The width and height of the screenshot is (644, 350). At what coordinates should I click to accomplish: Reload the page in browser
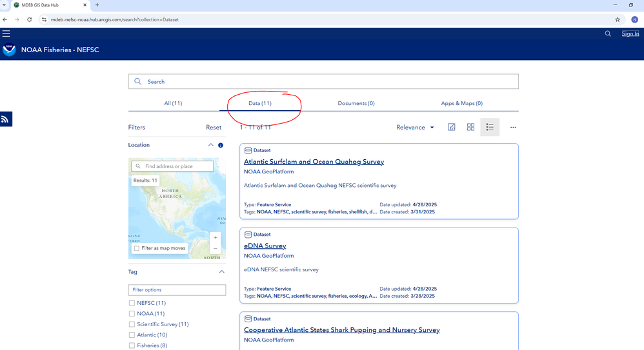tap(29, 19)
